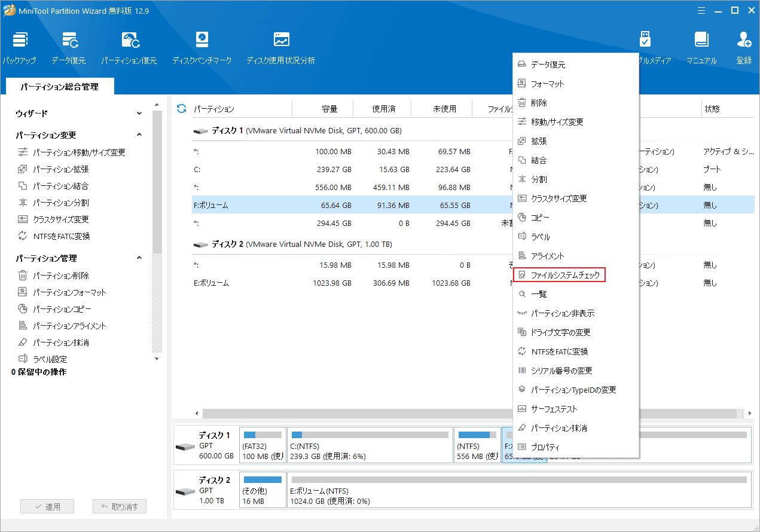Image resolution: width=760 pixels, height=532 pixels.
Task: Choose コピー in the context menu
Action: (x=576, y=218)
